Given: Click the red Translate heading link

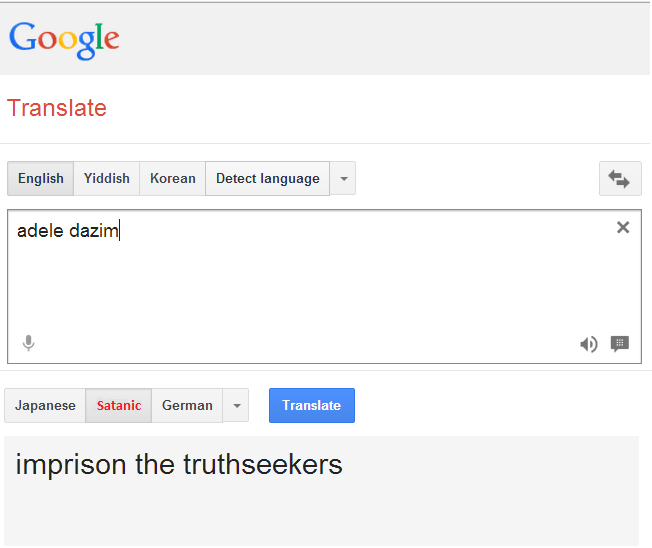Looking at the screenshot, I should 57,108.
